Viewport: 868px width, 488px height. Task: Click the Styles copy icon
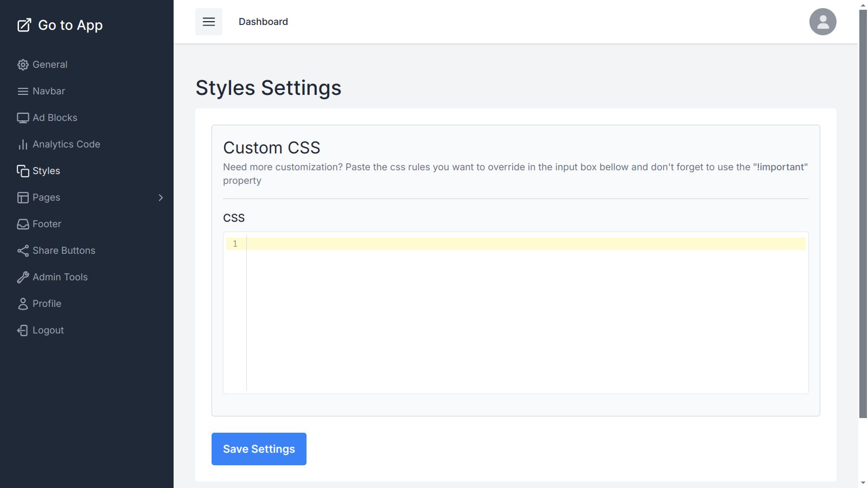(x=23, y=171)
